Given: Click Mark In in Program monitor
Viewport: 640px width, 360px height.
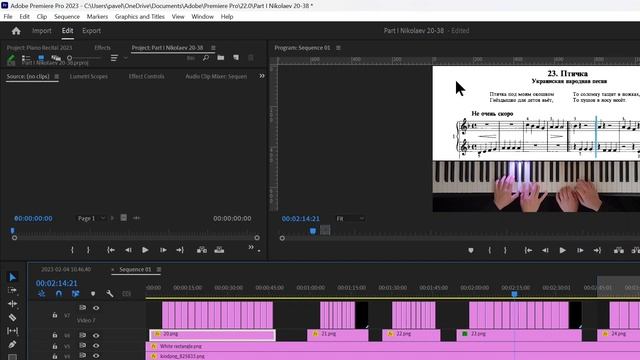Looking at the screenshot, I should point(489,250).
